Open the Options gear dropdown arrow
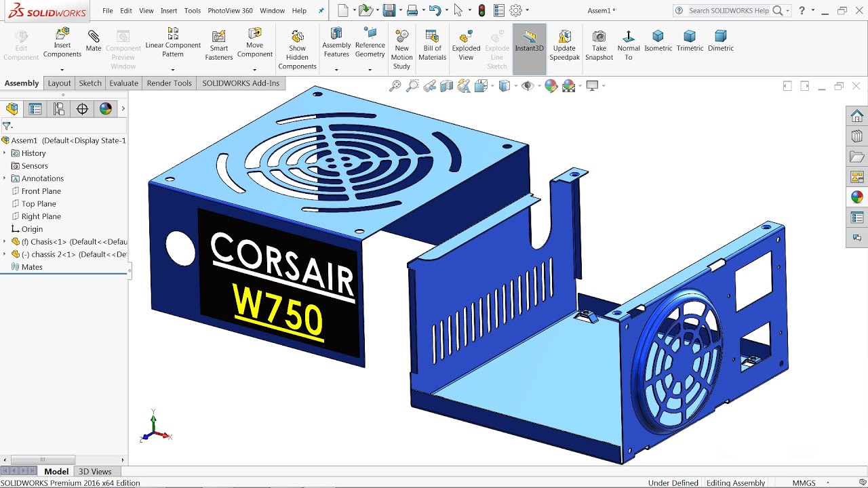This screenshot has height=488, width=868. 527,10
